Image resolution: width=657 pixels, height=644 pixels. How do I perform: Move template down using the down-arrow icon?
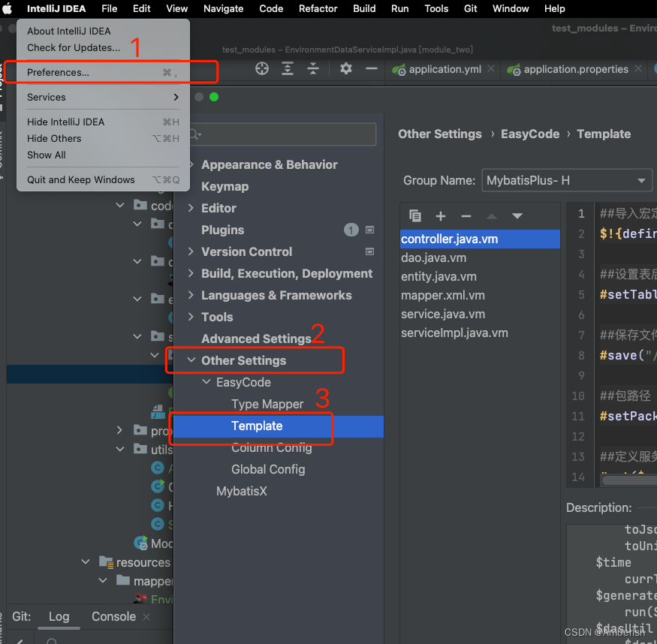pyautogui.click(x=517, y=215)
